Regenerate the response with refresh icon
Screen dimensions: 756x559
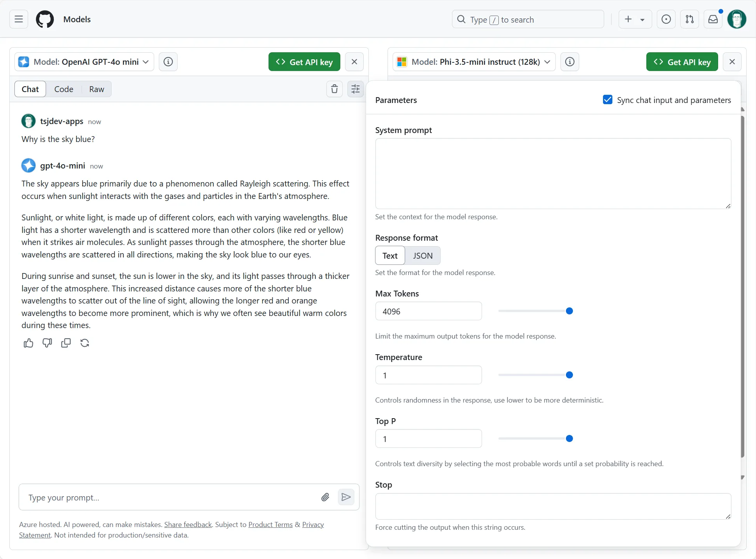[x=85, y=343]
